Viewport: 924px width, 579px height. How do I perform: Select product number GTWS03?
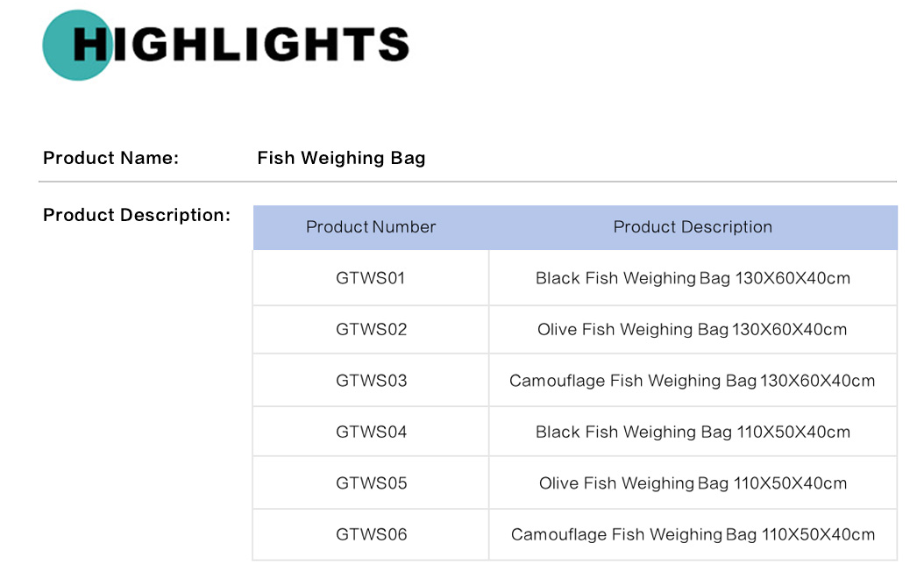pos(371,381)
